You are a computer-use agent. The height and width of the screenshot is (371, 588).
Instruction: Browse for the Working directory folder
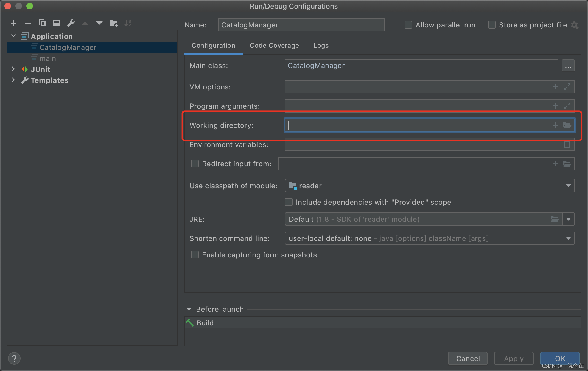pyautogui.click(x=567, y=125)
